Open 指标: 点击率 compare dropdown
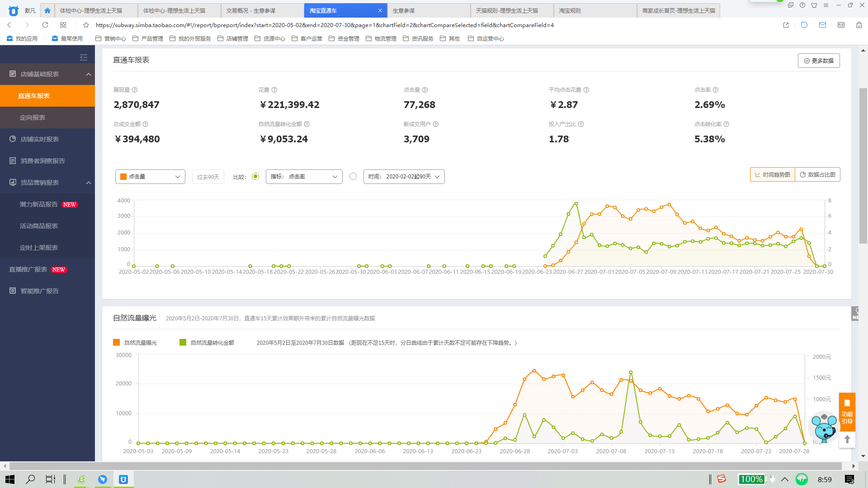Screen dimensions: 868x488 pyautogui.click(x=304, y=177)
